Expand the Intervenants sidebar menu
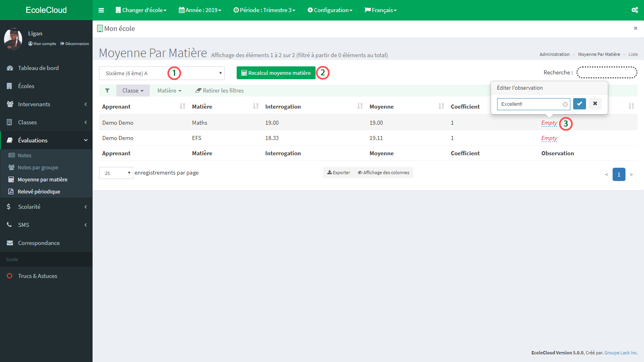 pyautogui.click(x=46, y=104)
